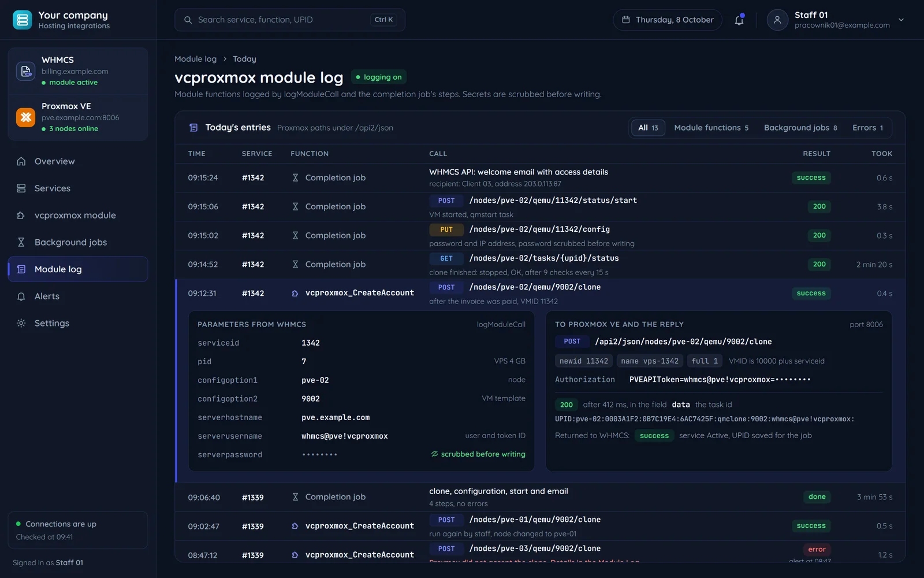Expand the 09:02:47 pve-01 clone entry
Viewport: 924px width, 578px height.
tap(540, 526)
